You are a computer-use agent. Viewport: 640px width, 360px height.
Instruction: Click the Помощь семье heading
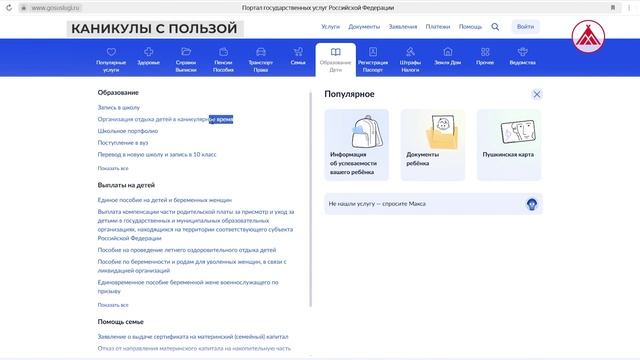click(x=120, y=322)
